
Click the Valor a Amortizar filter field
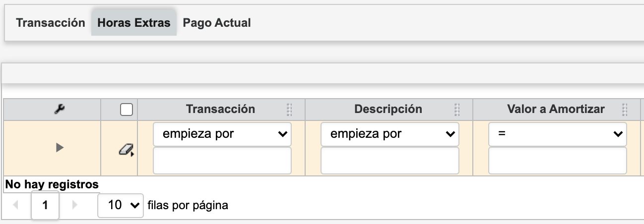557,161
